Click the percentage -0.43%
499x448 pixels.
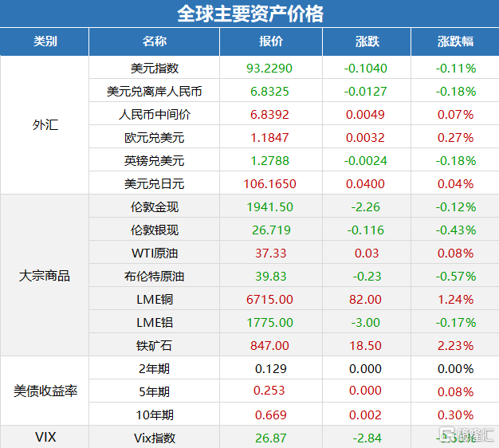click(x=456, y=230)
